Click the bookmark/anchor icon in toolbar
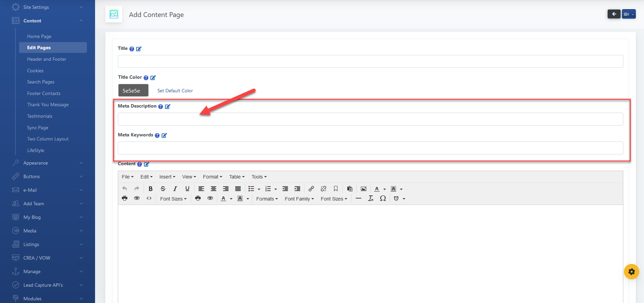644x303 pixels. 335,189
